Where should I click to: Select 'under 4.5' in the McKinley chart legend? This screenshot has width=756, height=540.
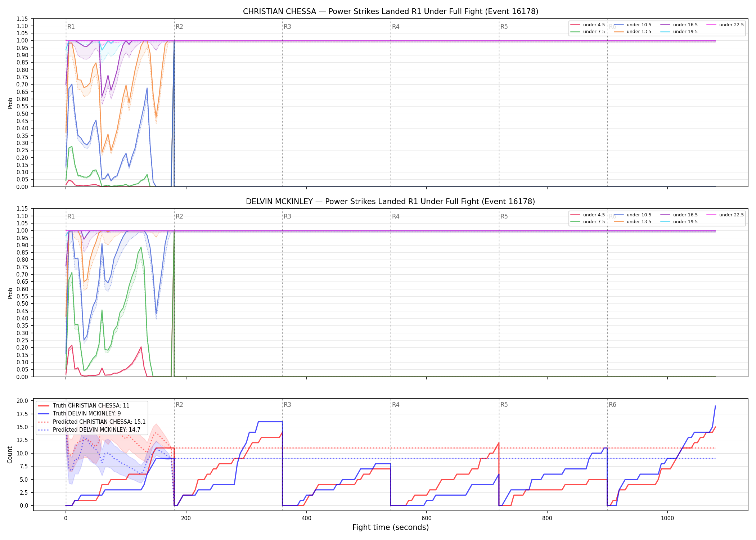[588, 215]
